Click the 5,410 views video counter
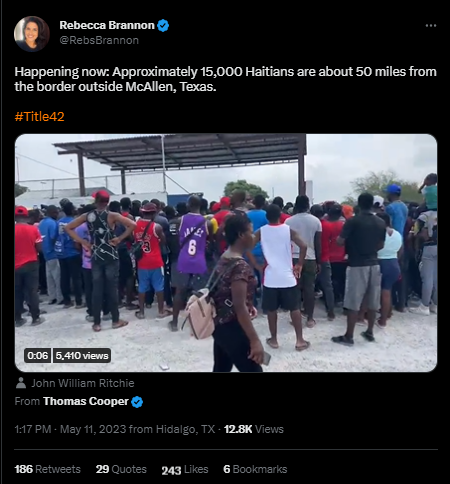Screen dimensions: 450x484 click(82, 356)
